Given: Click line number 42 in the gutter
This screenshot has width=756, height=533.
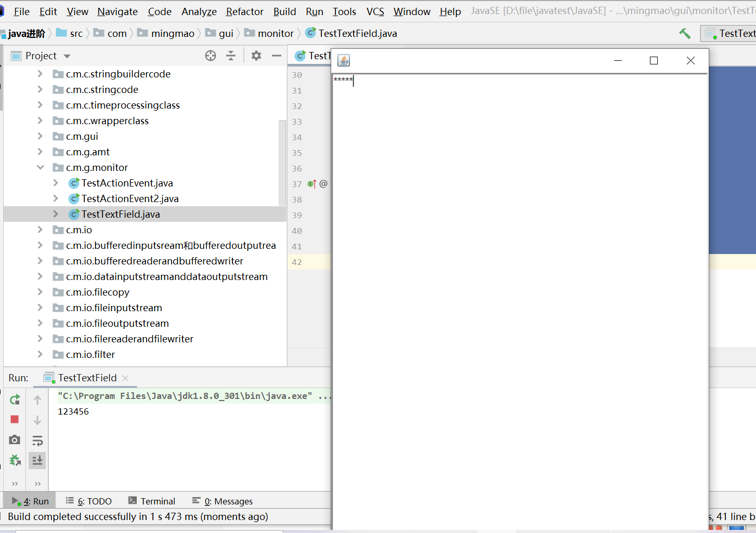Looking at the screenshot, I should [x=297, y=262].
